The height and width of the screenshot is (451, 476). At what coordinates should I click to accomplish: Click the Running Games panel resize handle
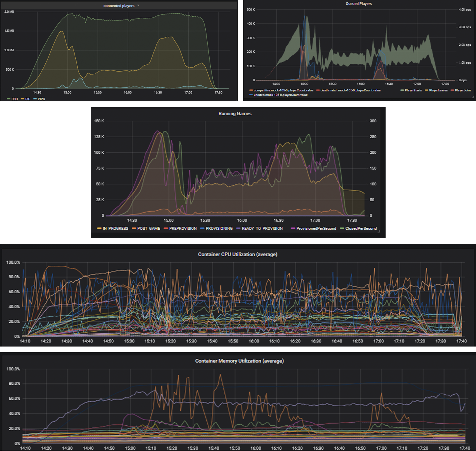379,231
